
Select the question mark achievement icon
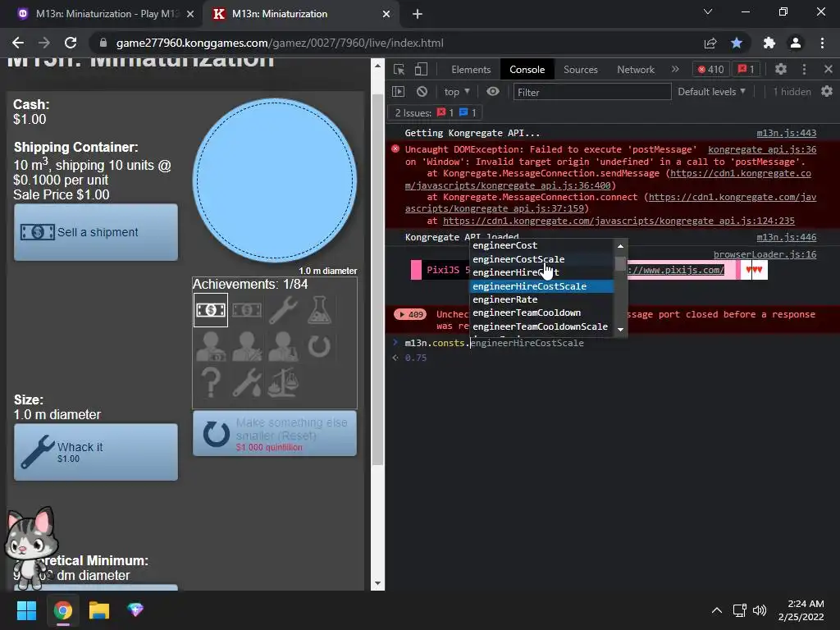pos(211,382)
